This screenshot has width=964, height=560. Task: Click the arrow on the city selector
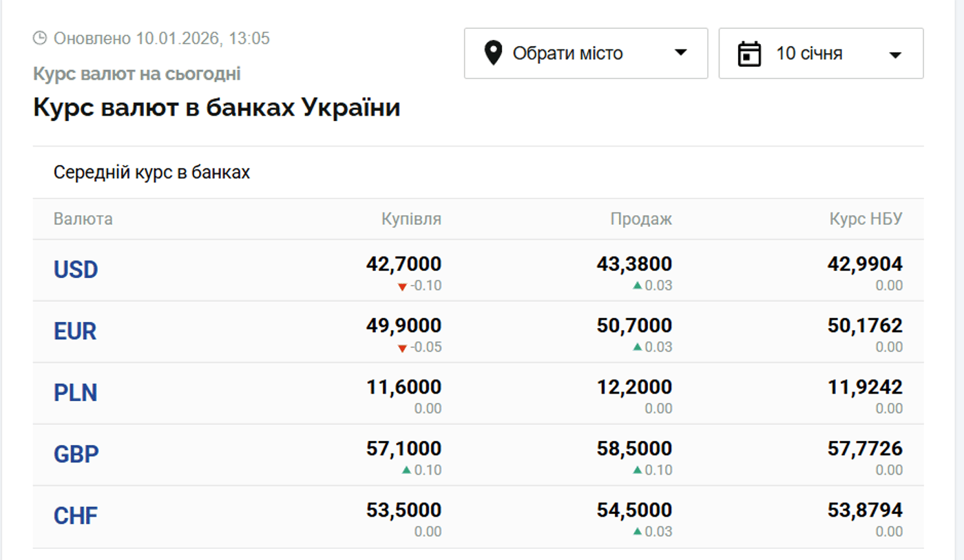click(680, 53)
